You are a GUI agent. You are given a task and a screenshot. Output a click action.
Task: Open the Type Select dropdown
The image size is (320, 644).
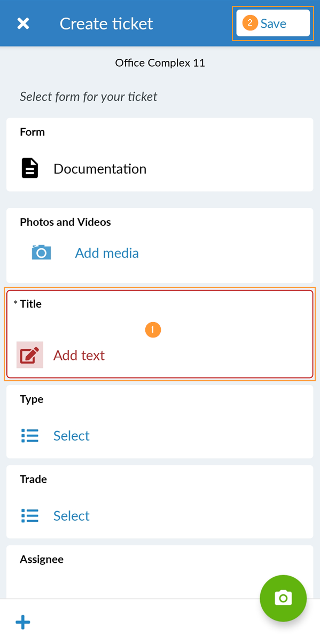pos(72,436)
